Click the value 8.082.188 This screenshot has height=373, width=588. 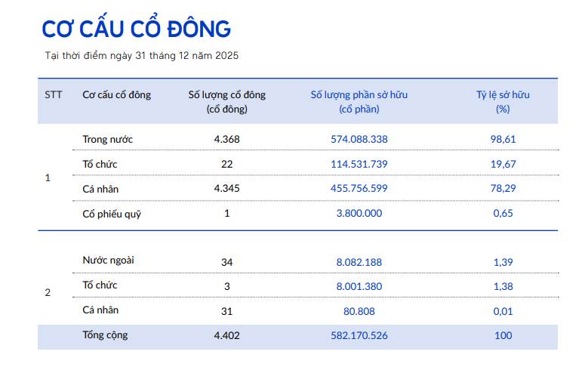click(x=359, y=262)
